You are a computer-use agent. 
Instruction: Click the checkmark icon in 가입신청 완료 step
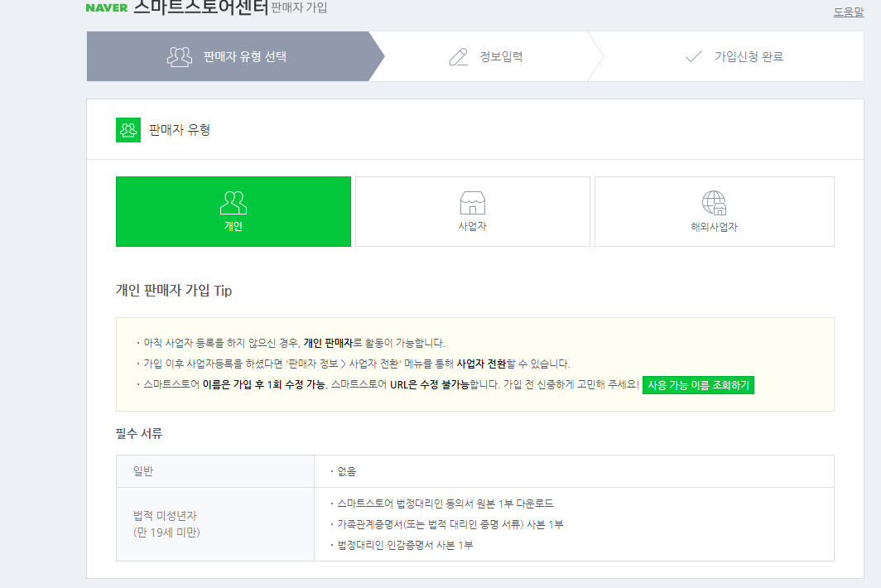694,57
